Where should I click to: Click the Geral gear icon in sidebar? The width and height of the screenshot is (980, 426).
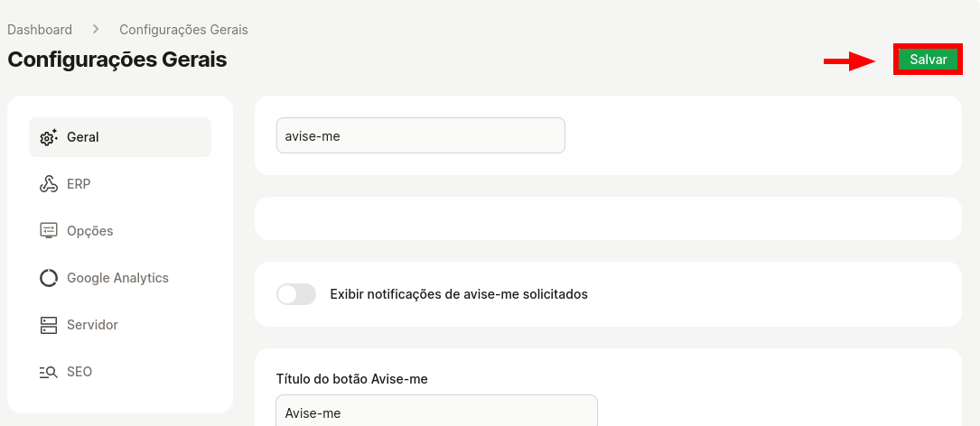(x=49, y=137)
